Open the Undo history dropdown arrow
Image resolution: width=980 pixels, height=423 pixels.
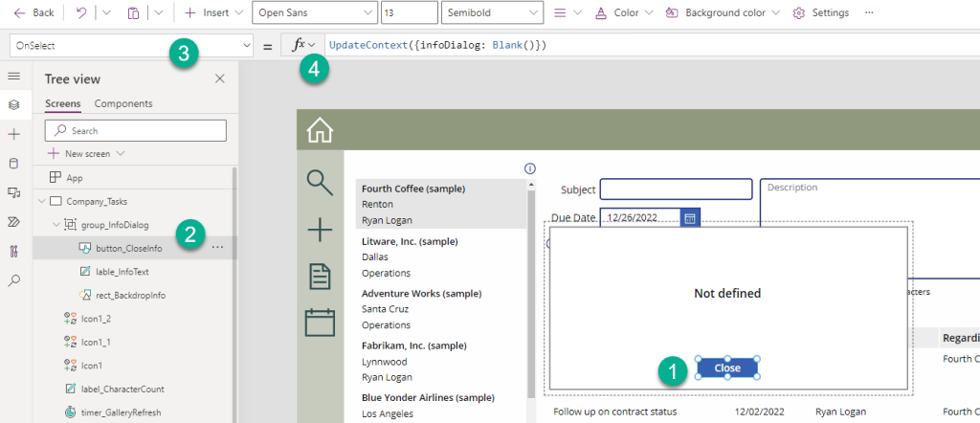pos(106,12)
